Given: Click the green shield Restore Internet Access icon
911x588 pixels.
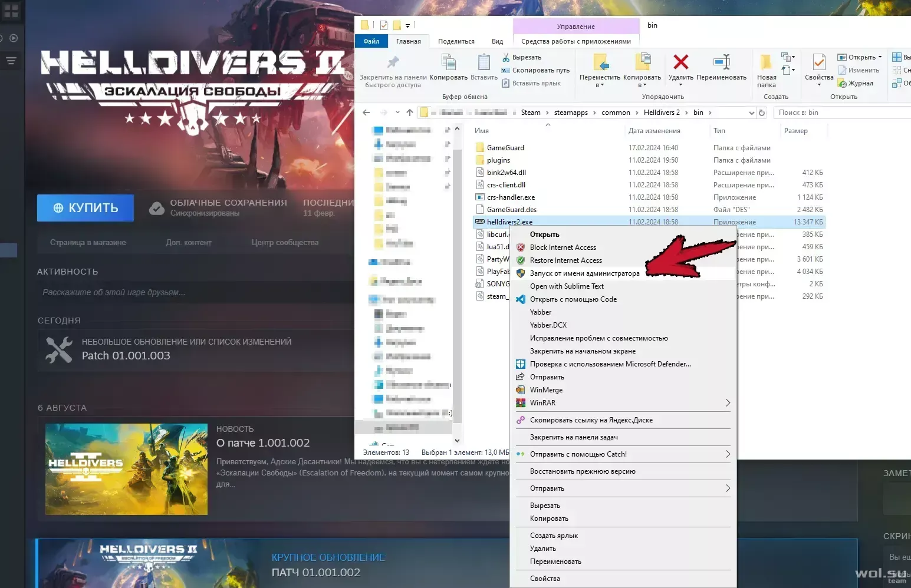Looking at the screenshot, I should pos(521,260).
